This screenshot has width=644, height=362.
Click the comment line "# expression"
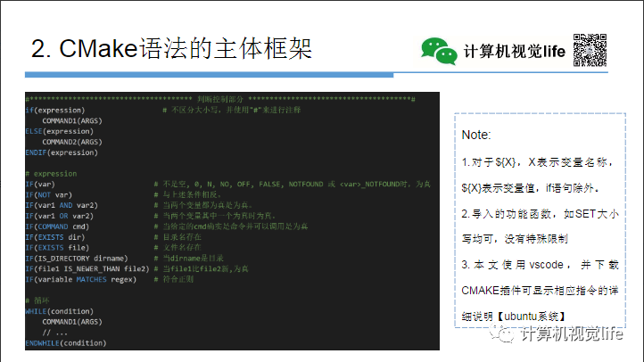(52, 174)
